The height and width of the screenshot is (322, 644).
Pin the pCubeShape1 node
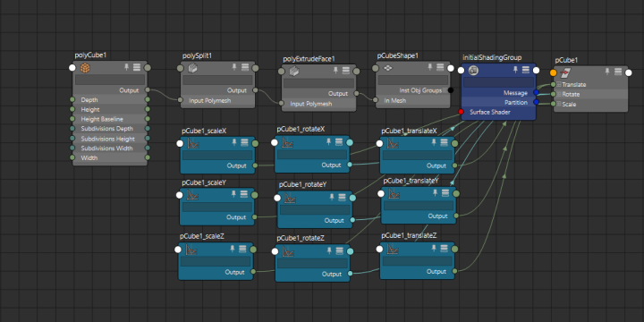click(x=430, y=67)
